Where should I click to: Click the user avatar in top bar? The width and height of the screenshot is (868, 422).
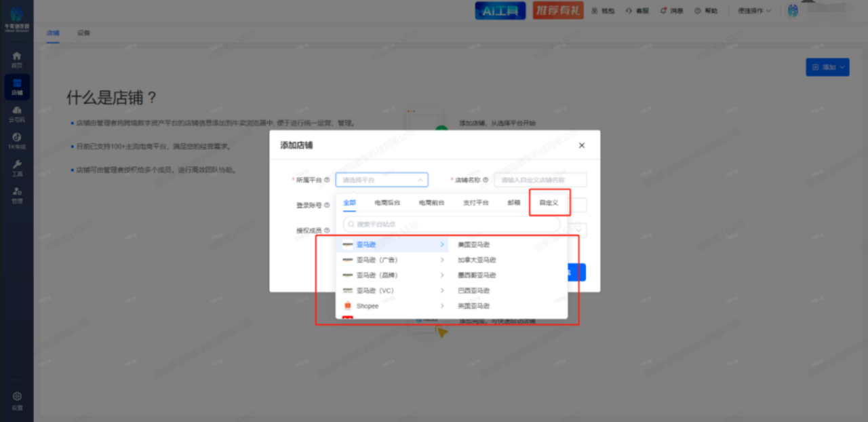(x=793, y=11)
